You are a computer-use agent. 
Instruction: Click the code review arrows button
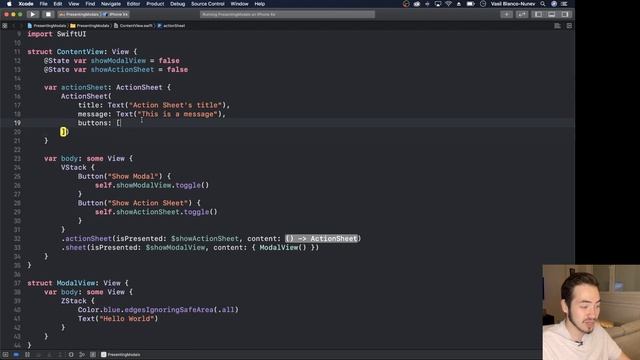522,14
